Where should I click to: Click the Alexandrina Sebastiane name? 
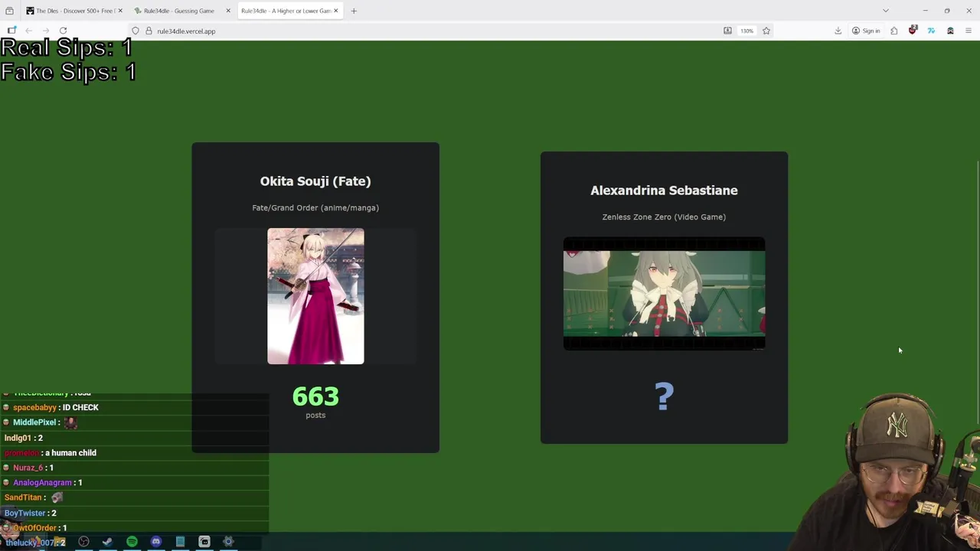(664, 191)
